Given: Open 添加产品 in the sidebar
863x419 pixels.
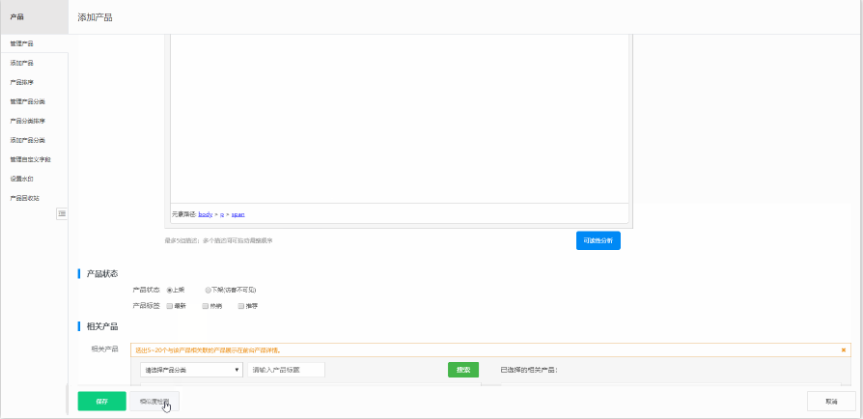Looking at the screenshot, I should click(x=22, y=63).
